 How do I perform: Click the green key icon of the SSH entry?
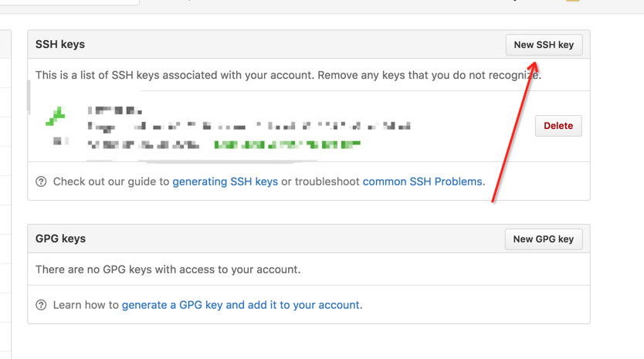pos(56,117)
